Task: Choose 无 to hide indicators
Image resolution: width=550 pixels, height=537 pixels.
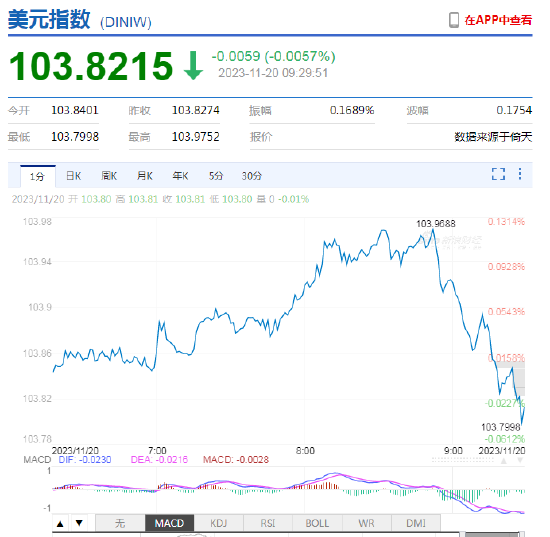Action: click(x=120, y=524)
